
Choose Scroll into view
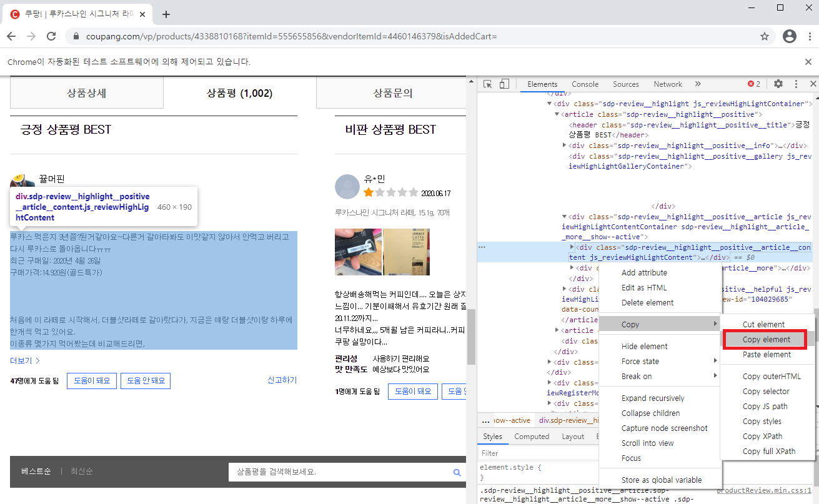[659, 443]
